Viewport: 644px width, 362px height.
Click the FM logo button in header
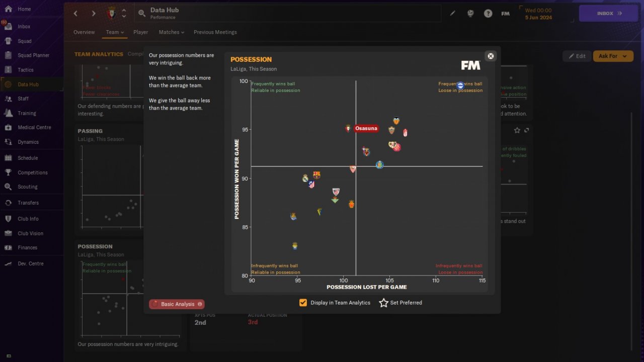point(506,14)
